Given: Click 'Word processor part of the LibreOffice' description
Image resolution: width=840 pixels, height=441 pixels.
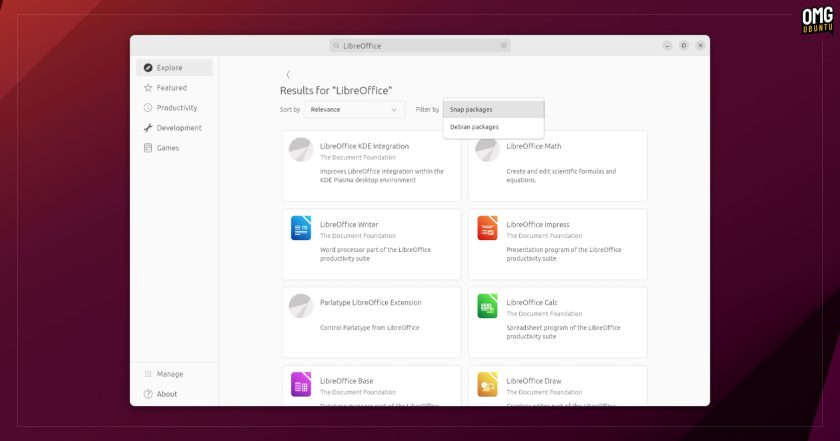Looking at the screenshot, I should [375, 254].
